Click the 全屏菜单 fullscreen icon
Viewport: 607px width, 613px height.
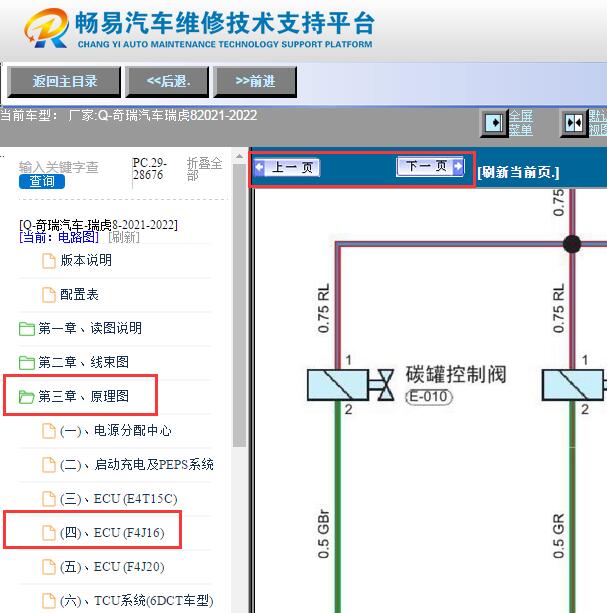(494, 123)
